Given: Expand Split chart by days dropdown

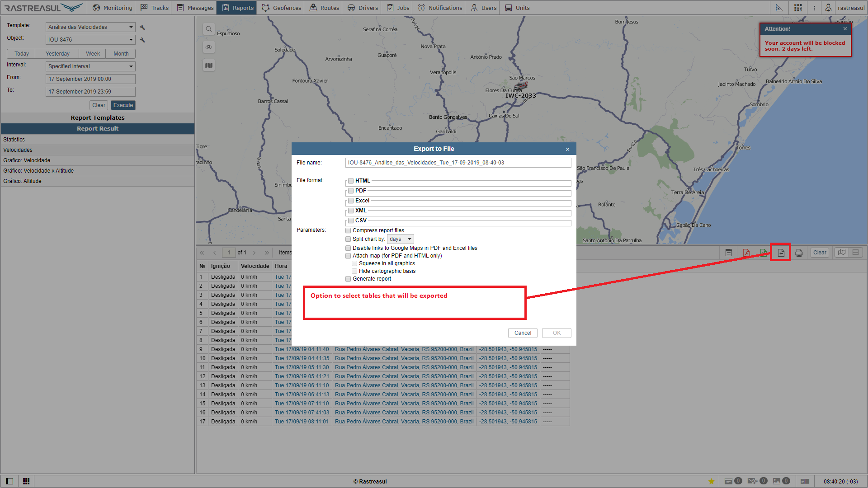Looking at the screenshot, I should pos(400,239).
